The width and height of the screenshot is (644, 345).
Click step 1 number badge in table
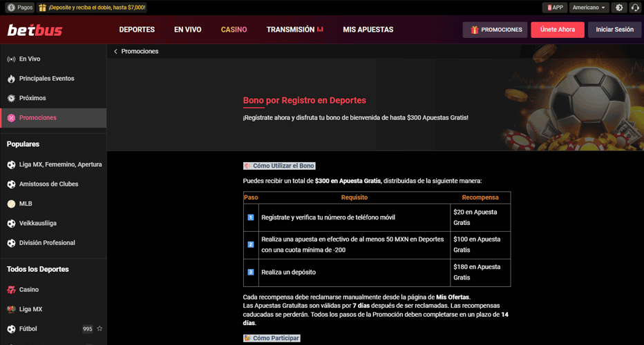click(x=251, y=217)
